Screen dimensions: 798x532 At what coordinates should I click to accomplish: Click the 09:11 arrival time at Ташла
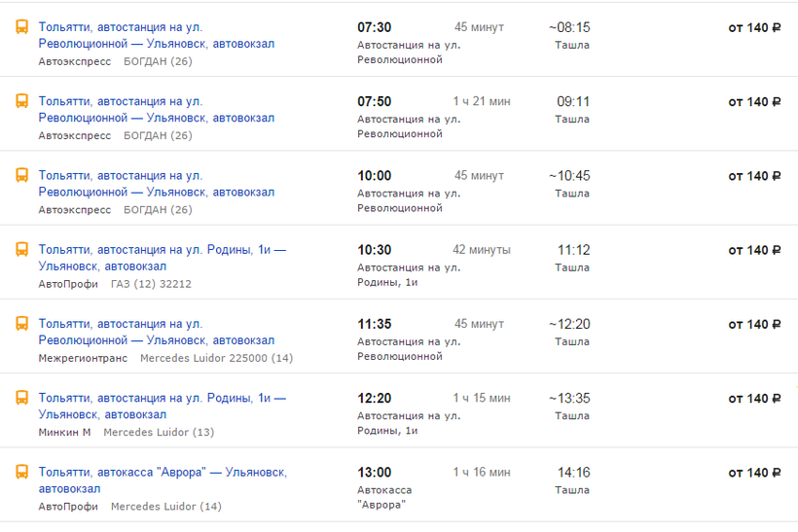coord(573,102)
